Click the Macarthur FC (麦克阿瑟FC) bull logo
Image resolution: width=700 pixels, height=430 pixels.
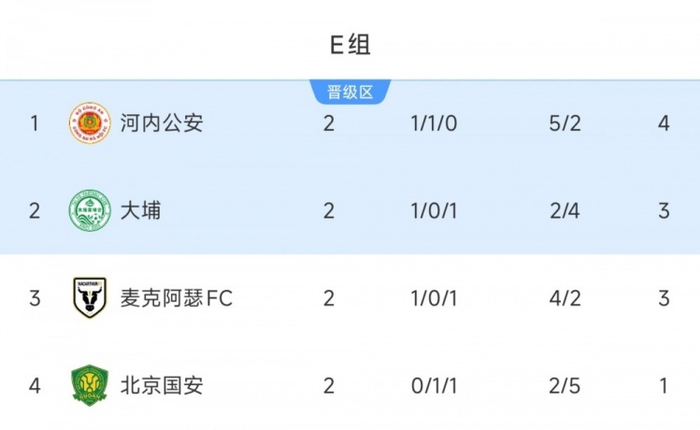tap(90, 298)
